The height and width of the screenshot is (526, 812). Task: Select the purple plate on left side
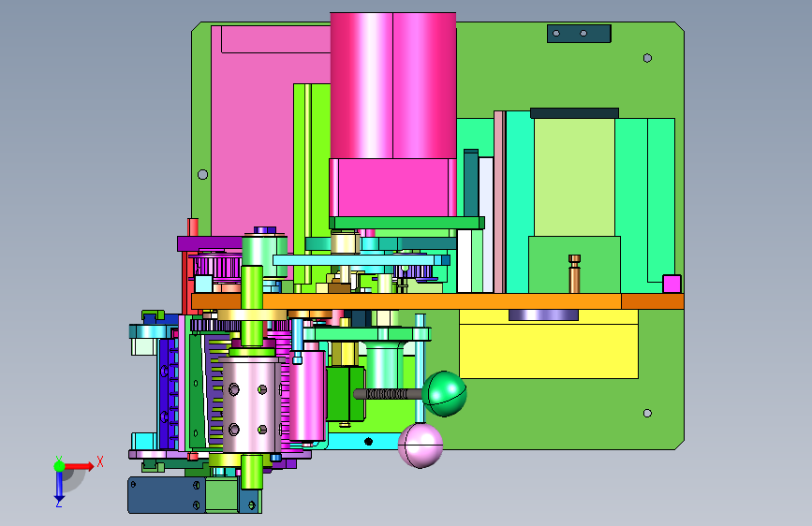point(210,244)
